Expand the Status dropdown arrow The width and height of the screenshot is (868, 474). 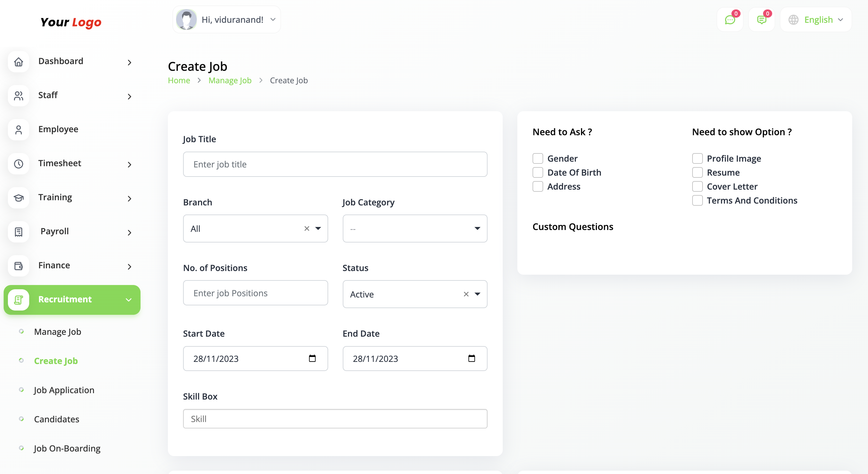click(x=477, y=294)
